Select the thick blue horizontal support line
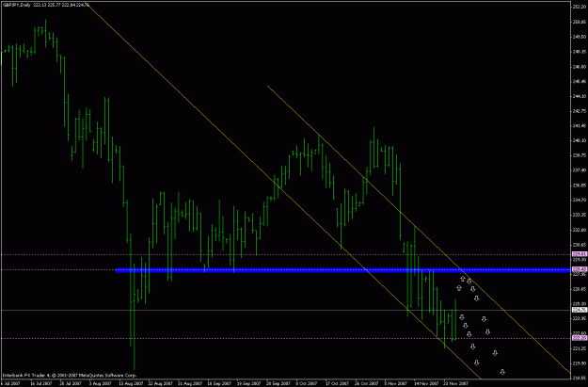The width and height of the screenshot is (588, 387). tap(342, 270)
